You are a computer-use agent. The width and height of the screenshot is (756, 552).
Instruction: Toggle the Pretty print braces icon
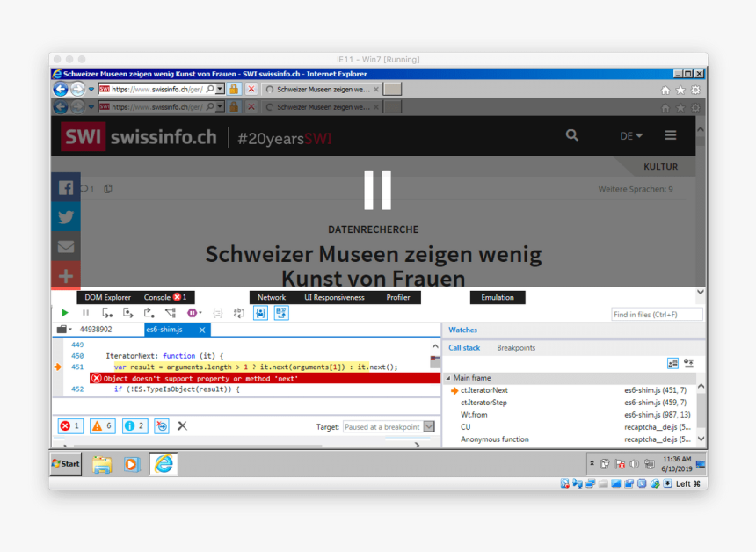(x=218, y=314)
